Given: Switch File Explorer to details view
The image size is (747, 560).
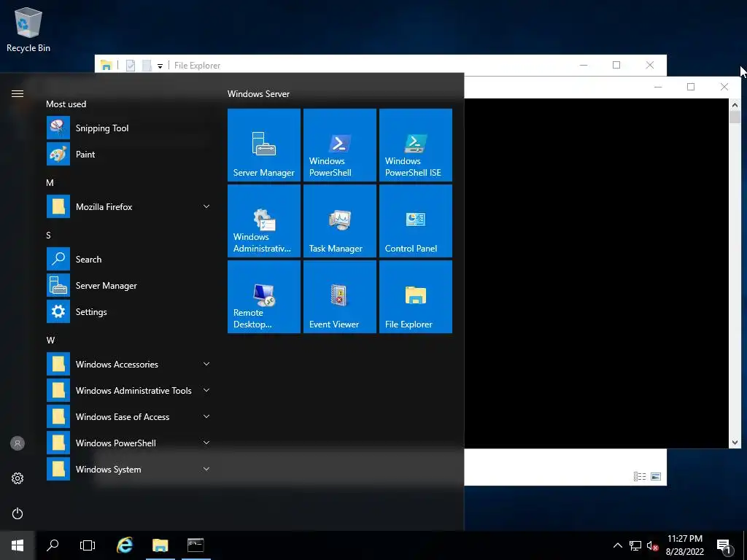Looking at the screenshot, I should [x=640, y=476].
